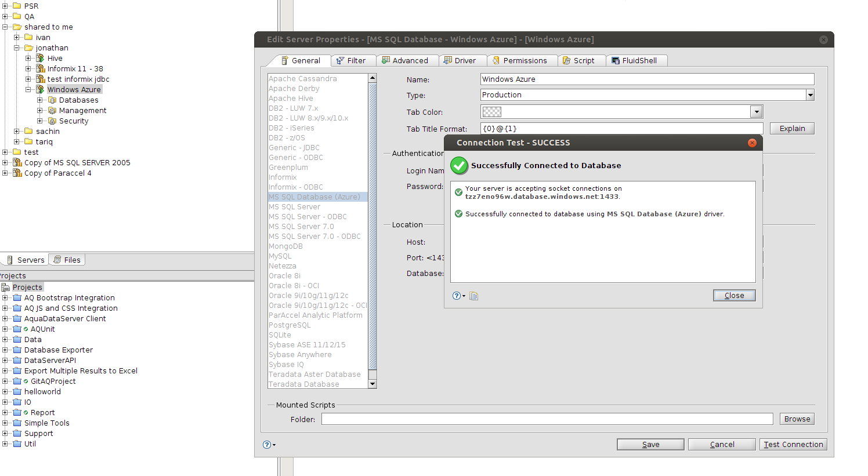Click the Tab Color swatch
Image resolution: width=868 pixels, height=476 pixels.
[491, 112]
